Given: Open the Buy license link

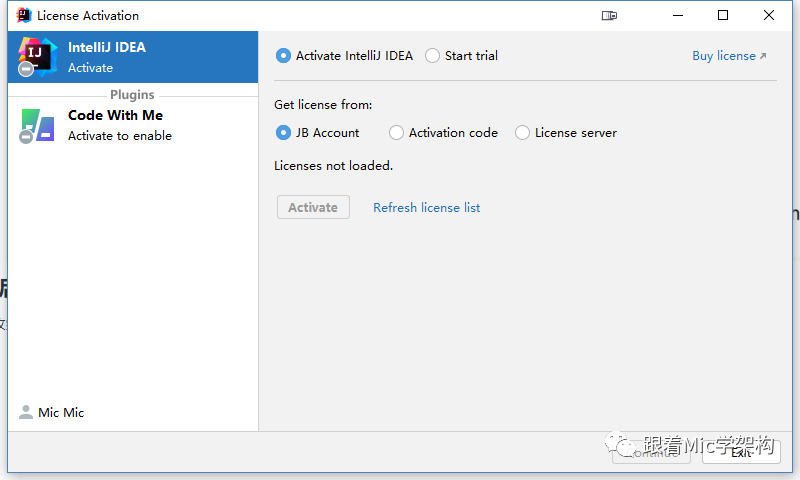Looking at the screenshot, I should pos(729,56).
